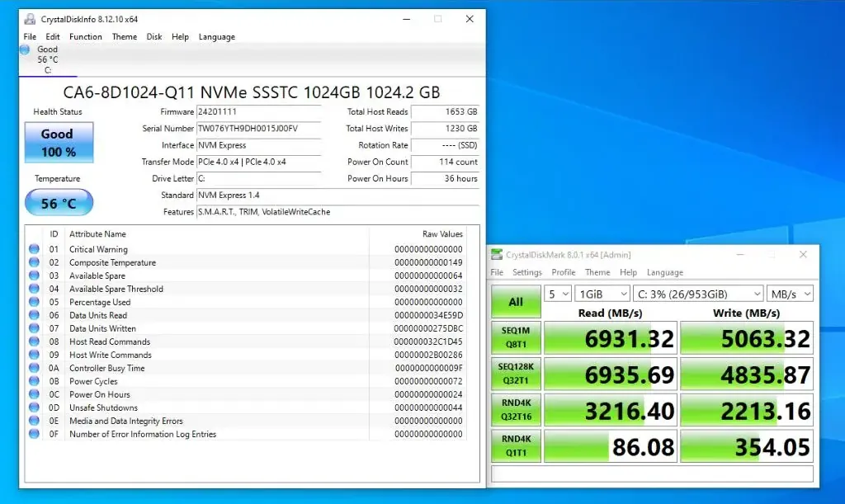Screen dimensions: 845x504
Task: Click the Interface field NVM Express
Action: [x=258, y=145]
